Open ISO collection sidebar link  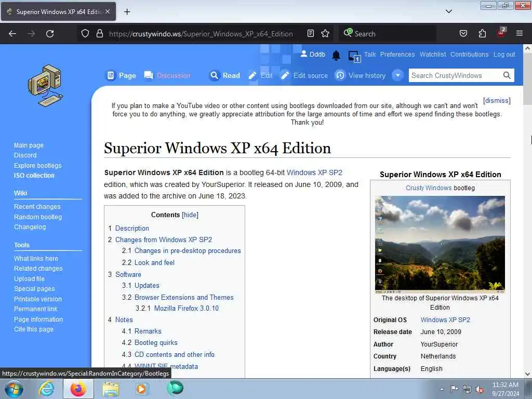(34, 176)
